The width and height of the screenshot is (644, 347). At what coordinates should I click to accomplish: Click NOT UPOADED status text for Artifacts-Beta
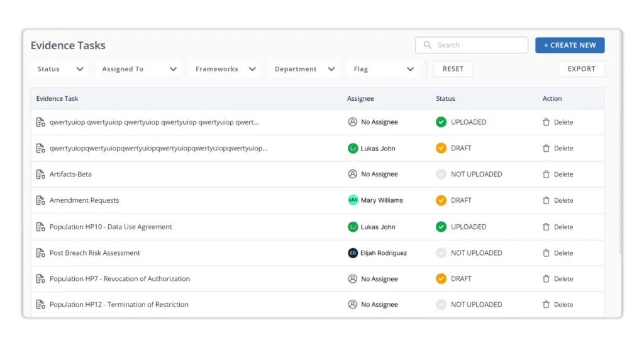point(477,174)
